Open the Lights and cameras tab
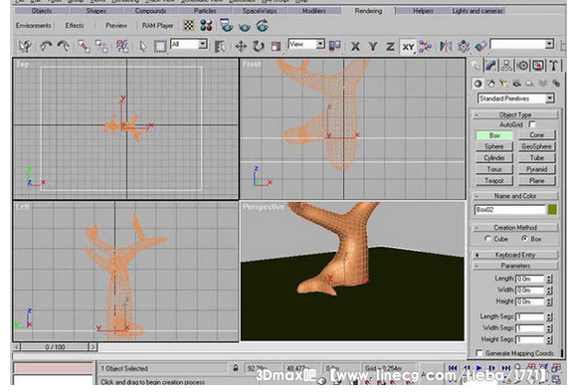This screenshot has width=575, height=392. (x=478, y=11)
